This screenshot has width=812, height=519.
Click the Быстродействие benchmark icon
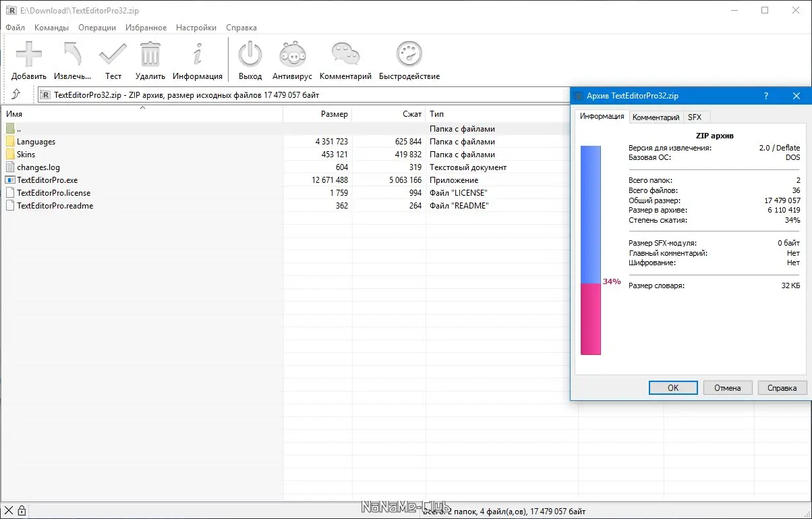click(x=409, y=53)
